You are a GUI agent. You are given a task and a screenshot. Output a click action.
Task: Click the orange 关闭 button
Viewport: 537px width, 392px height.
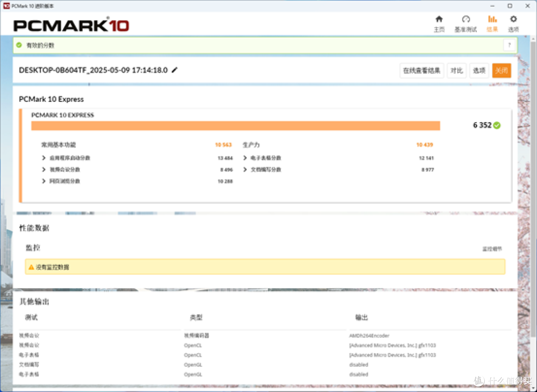pyautogui.click(x=501, y=71)
